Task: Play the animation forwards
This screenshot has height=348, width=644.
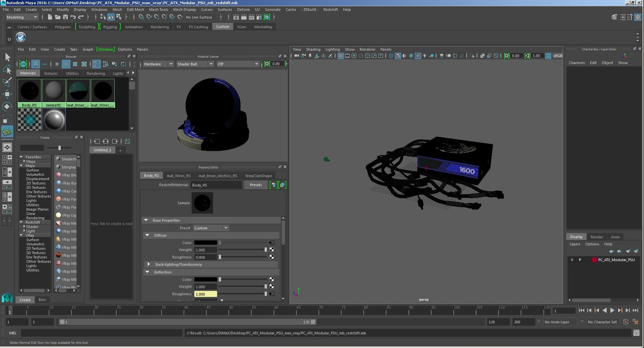Action: [x=612, y=310]
